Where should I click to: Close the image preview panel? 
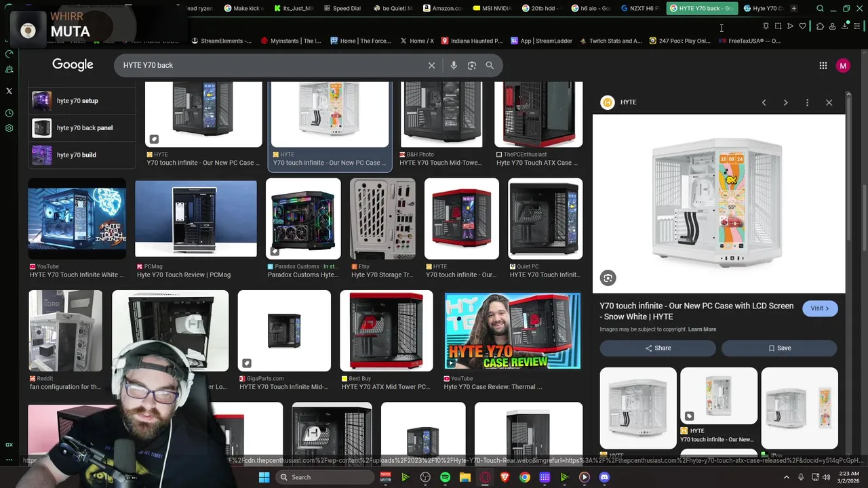829,102
